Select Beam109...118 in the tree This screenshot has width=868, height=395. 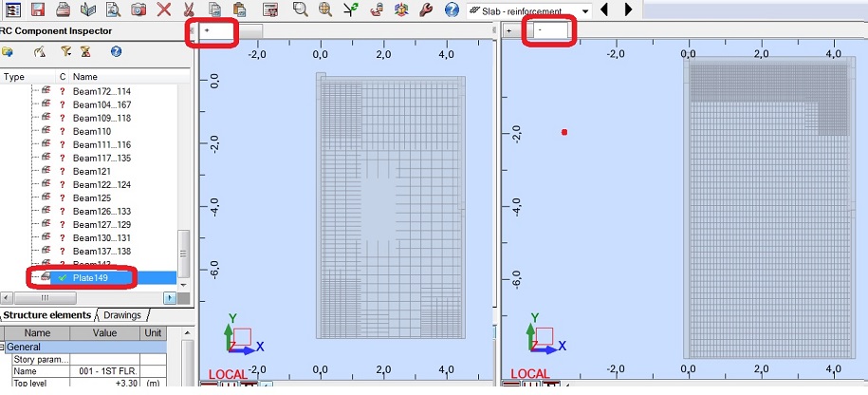click(102, 118)
